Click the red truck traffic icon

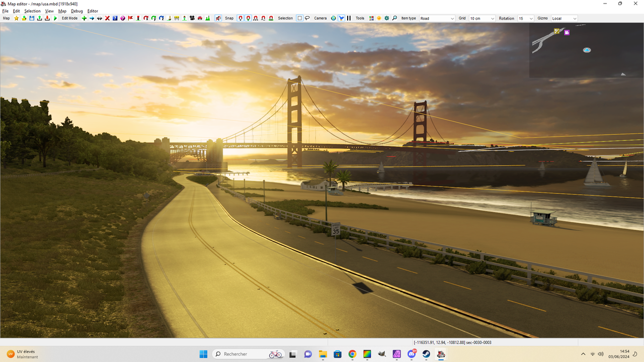200,18
